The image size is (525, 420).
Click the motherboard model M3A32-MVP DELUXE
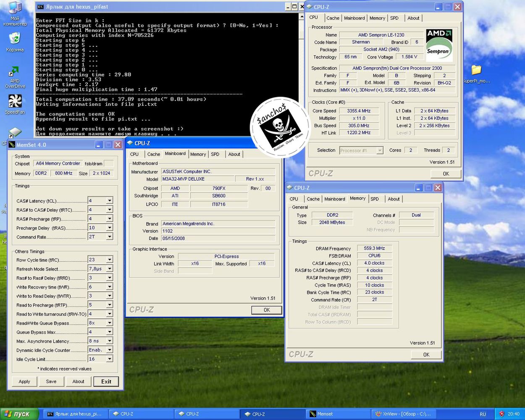(x=198, y=179)
